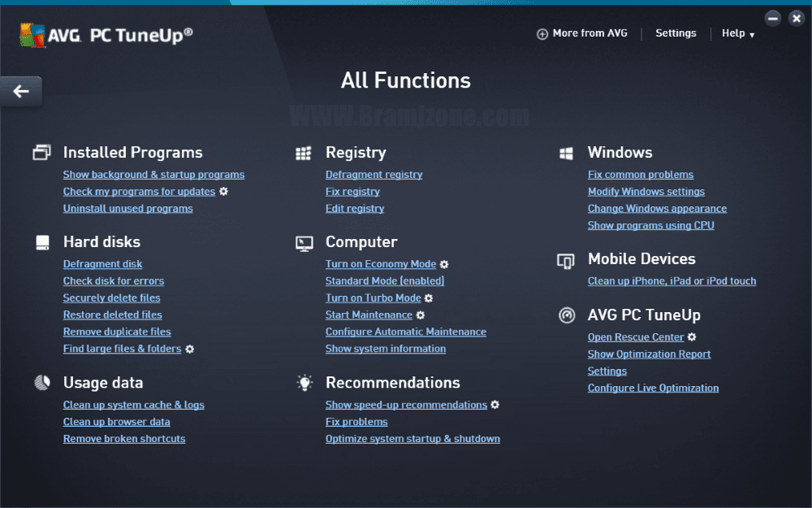Clean up iPhone, iPad or iPod touch
This screenshot has height=508, width=812.
coord(672,281)
